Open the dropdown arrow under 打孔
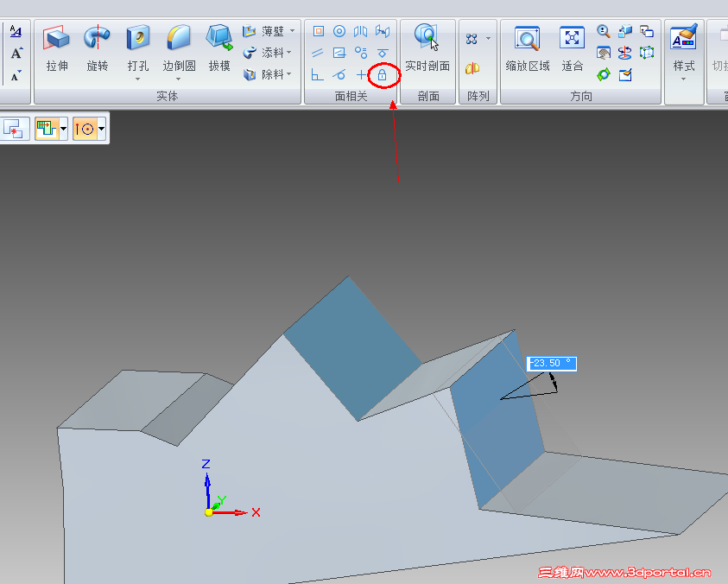Viewport: 728px width, 584px height. [x=138, y=79]
